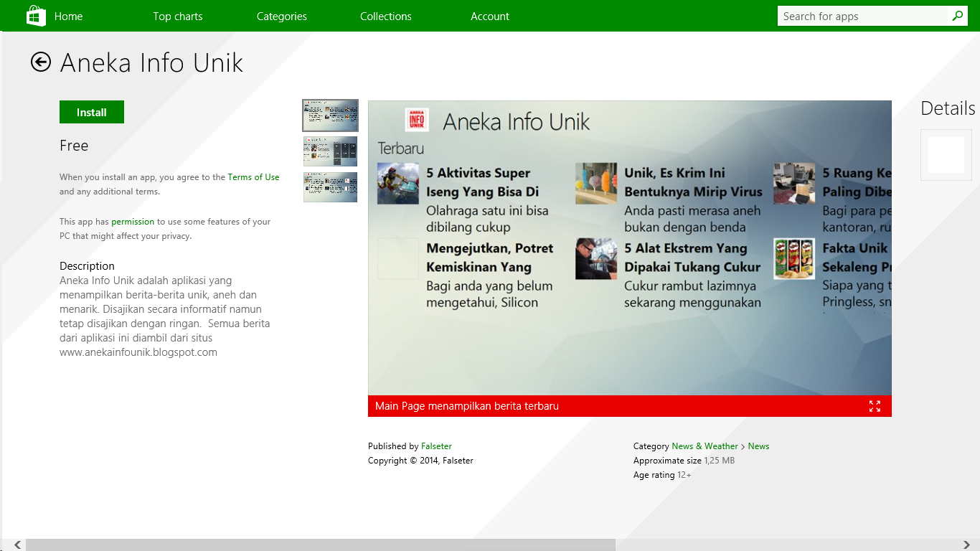Go back using the circled arrow

41,62
